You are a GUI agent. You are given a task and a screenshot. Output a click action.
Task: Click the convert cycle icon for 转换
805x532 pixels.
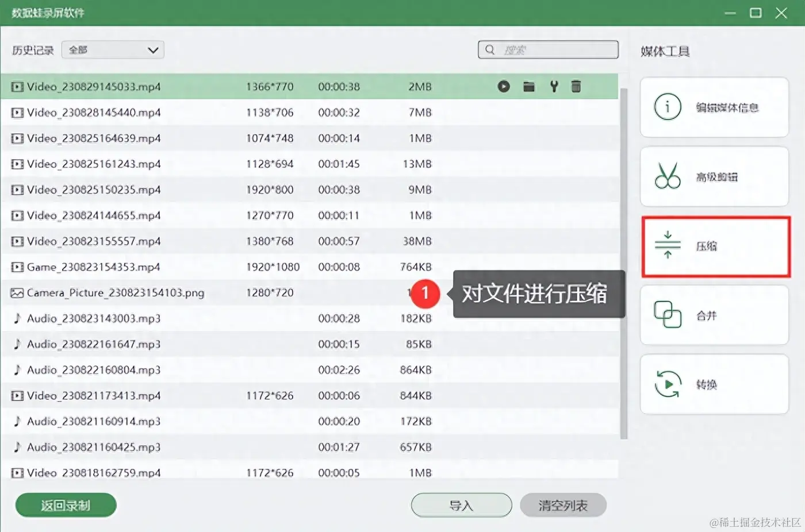tap(668, 384)
